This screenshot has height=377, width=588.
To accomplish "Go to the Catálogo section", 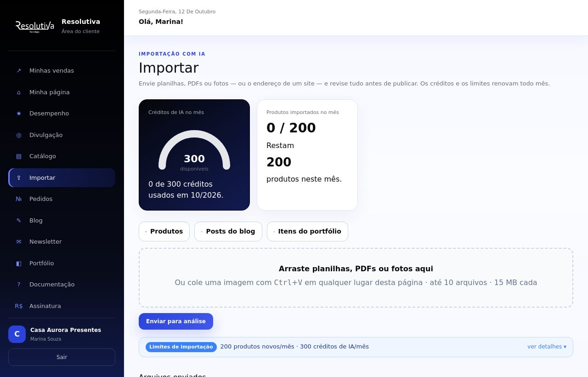I will point(62,156).
